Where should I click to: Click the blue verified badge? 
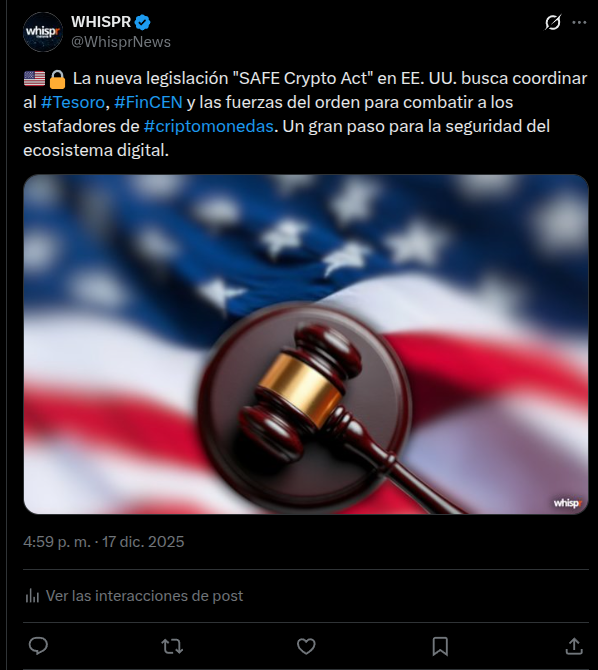[142, 22]
